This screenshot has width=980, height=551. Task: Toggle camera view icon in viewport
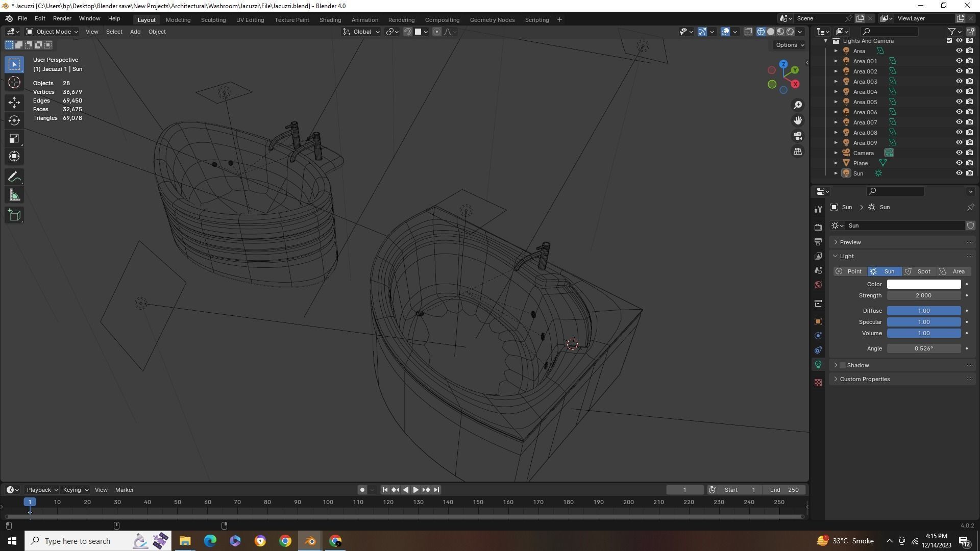[x=798, y=136]
